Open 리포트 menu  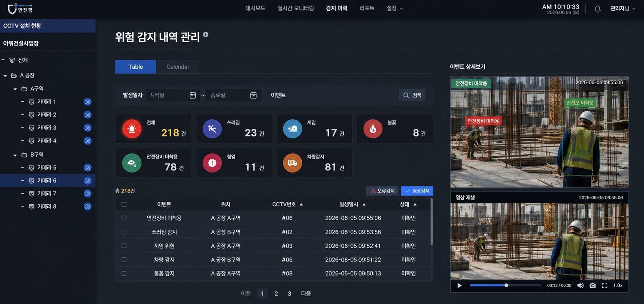[x=367, y=8]
